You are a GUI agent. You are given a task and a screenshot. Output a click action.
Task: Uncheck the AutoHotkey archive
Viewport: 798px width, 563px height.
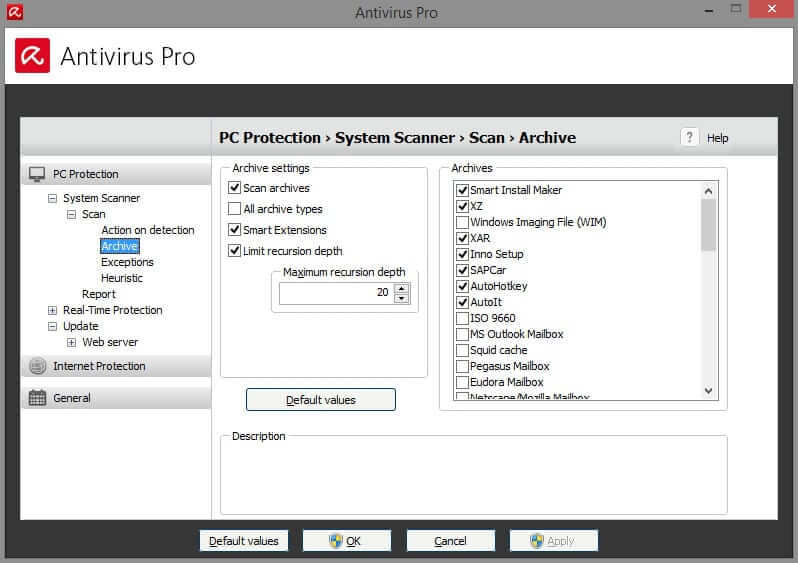462,286
